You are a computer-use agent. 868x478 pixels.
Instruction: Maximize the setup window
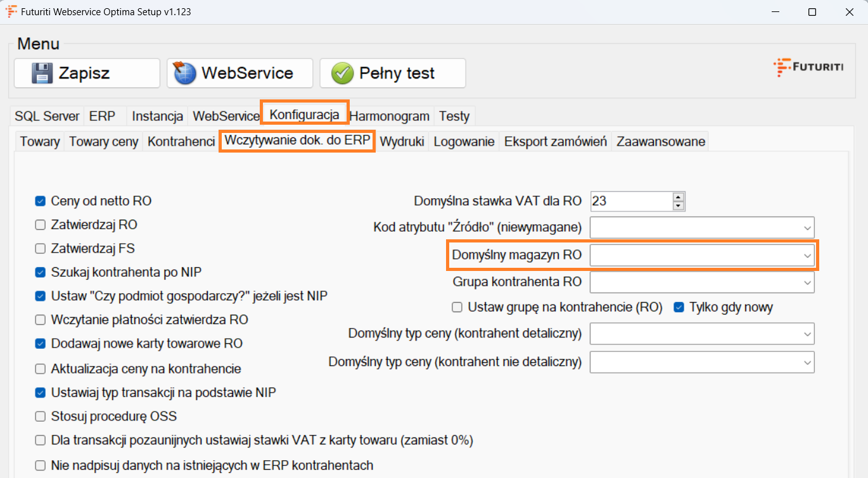click(x=812, y=12)
